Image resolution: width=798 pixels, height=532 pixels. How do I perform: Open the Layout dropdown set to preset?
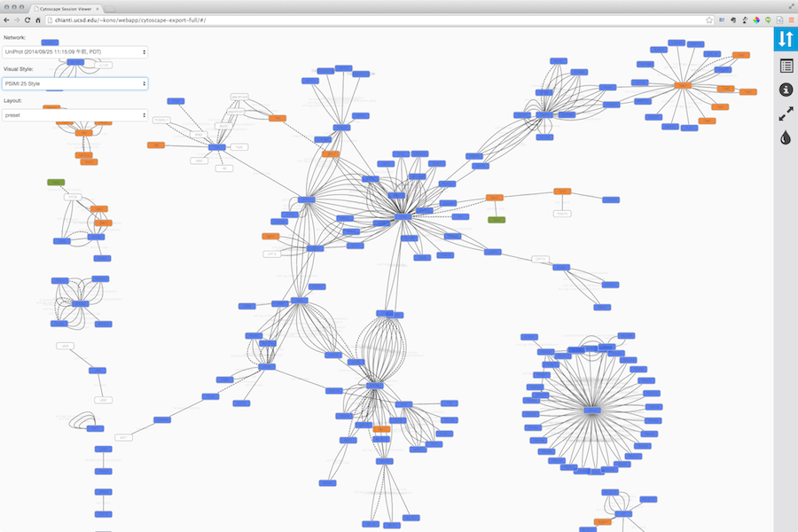pyautogui.click(x=74, y=115)
